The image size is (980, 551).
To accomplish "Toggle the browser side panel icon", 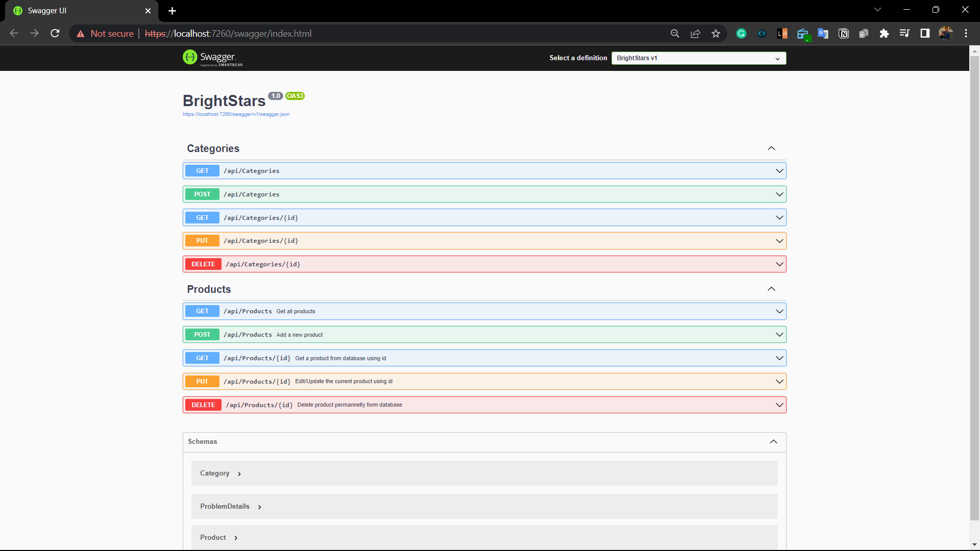I will (x=925, y=34).
